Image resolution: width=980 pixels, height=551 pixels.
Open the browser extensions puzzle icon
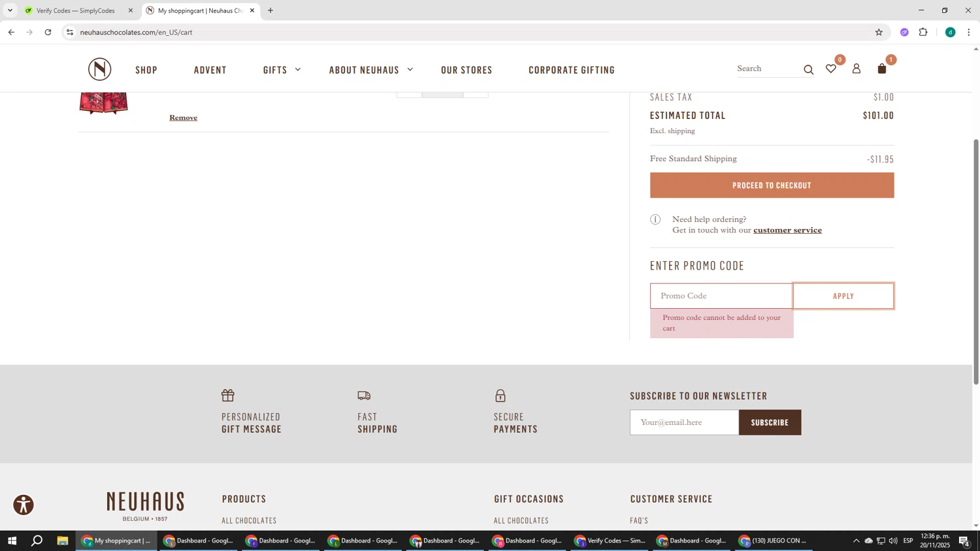pos(923,32)
